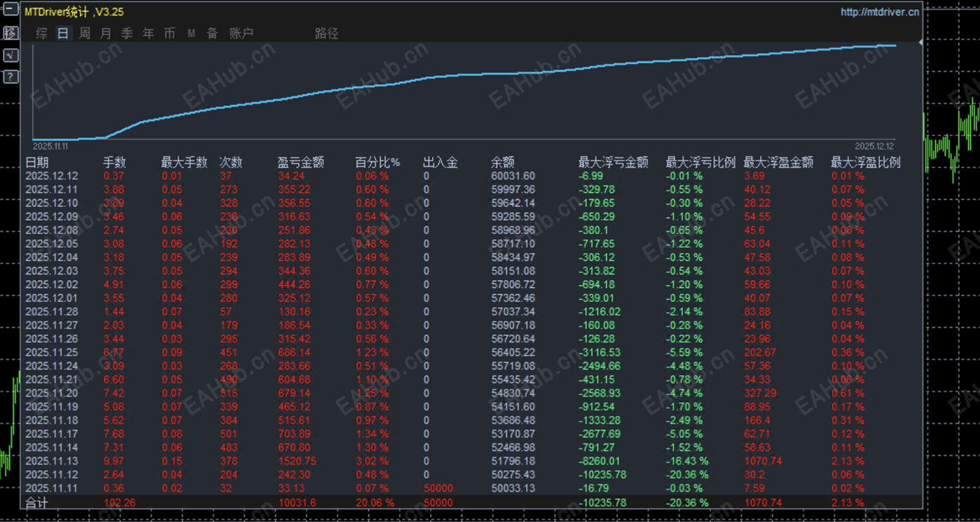Click the total profit value 10031.6
980x522 pixels.
point(297,502)
